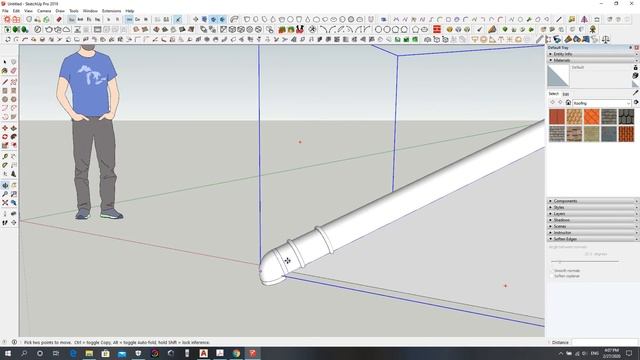
Task: Pick the red tile roofing material
Action: point(557,117)
